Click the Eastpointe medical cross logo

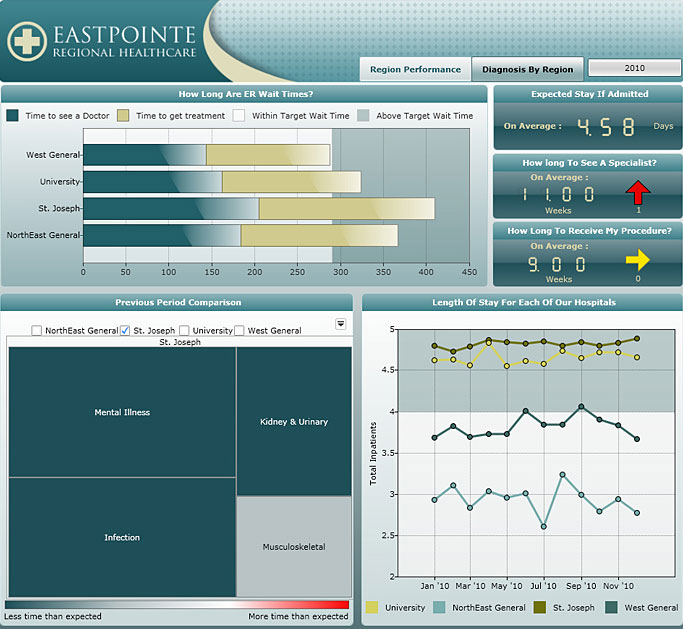pos(26,40)
